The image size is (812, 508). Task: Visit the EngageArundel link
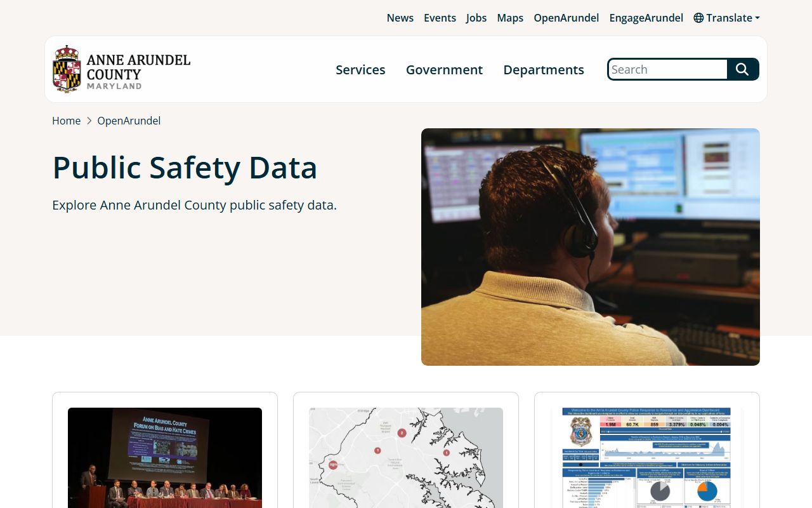(646, 18)
